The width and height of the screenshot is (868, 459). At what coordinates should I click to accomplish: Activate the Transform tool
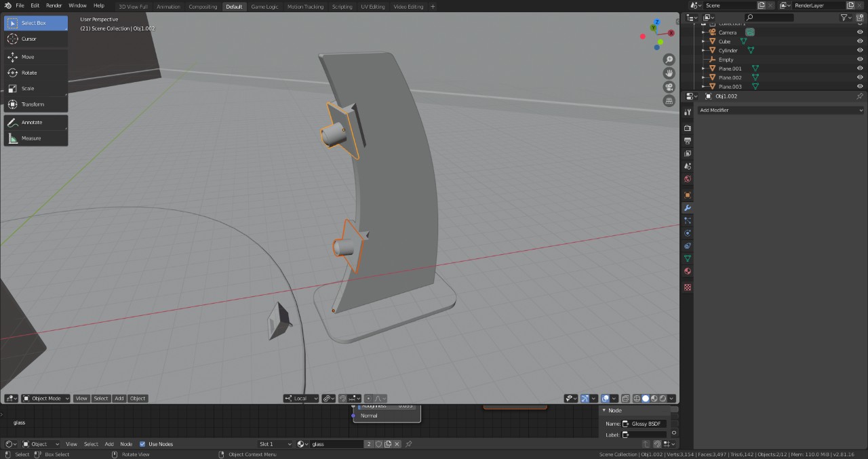36,104
